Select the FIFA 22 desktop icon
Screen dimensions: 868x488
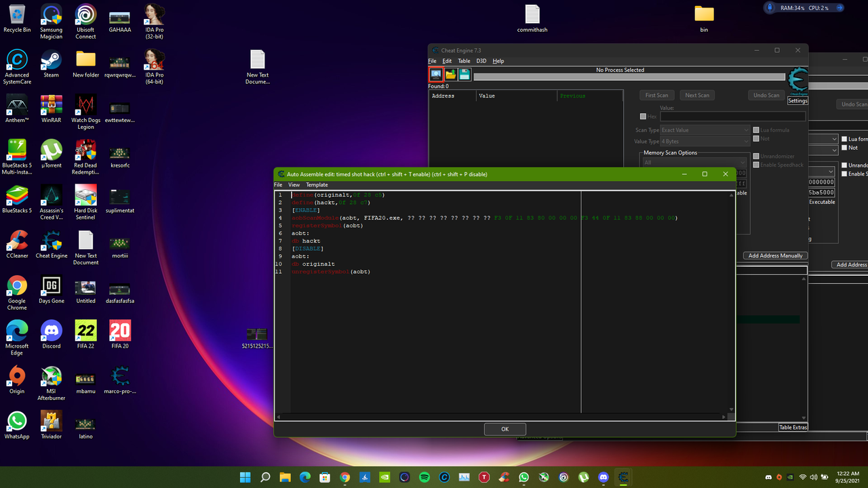(85, 335)
